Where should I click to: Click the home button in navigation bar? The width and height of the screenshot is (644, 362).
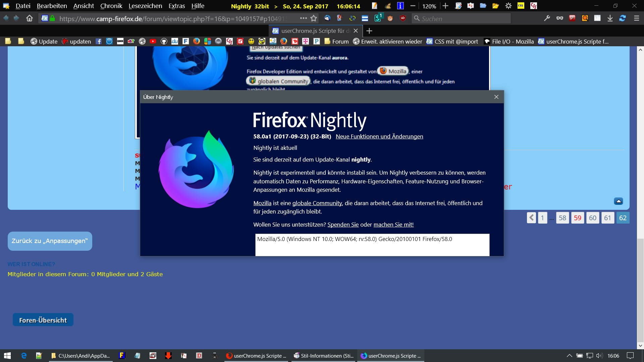30,18
